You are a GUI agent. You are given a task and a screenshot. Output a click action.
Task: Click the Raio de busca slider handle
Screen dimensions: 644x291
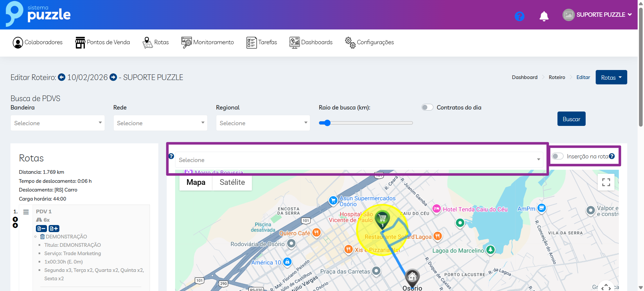[327, 123]
